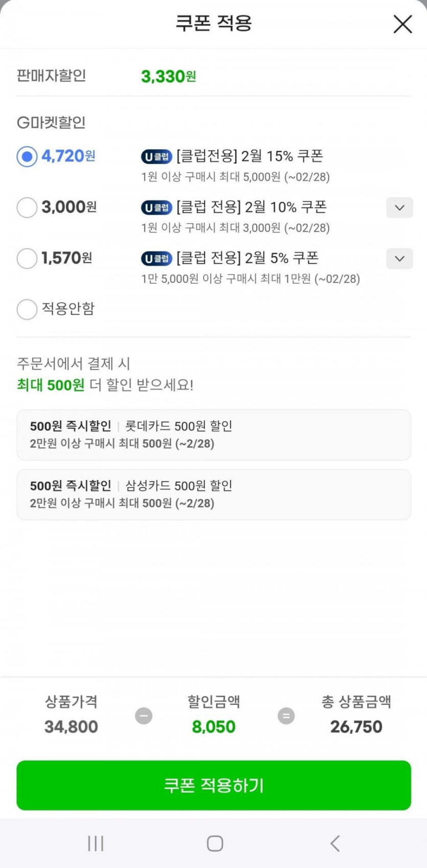Select the 3,000원 10% coupon radio button
This screenshot has width=427, height=868.
tap(27, 208)
